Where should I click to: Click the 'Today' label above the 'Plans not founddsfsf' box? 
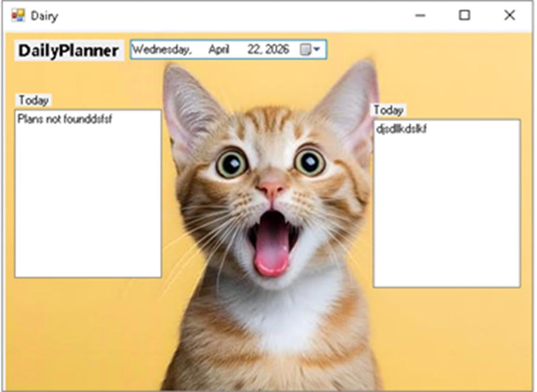[34, 100]
